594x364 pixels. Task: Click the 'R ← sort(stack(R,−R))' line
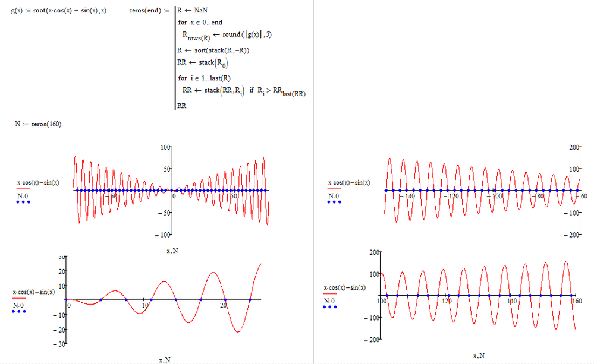pos(213,50)
